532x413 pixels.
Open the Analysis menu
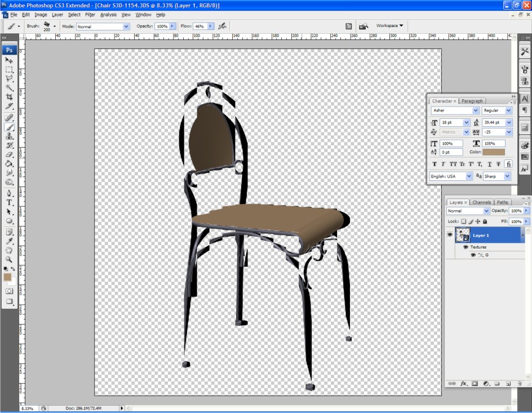(x=108, y=15)
